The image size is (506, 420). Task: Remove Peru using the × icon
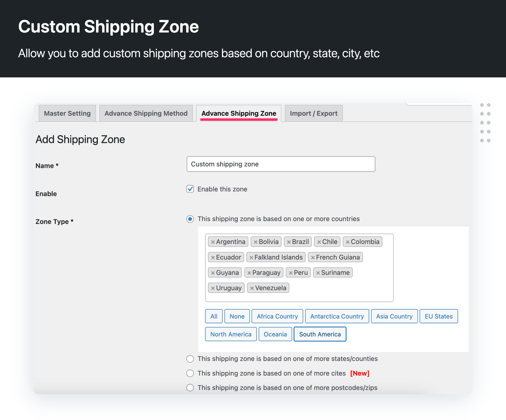click(x=291, y=272)
